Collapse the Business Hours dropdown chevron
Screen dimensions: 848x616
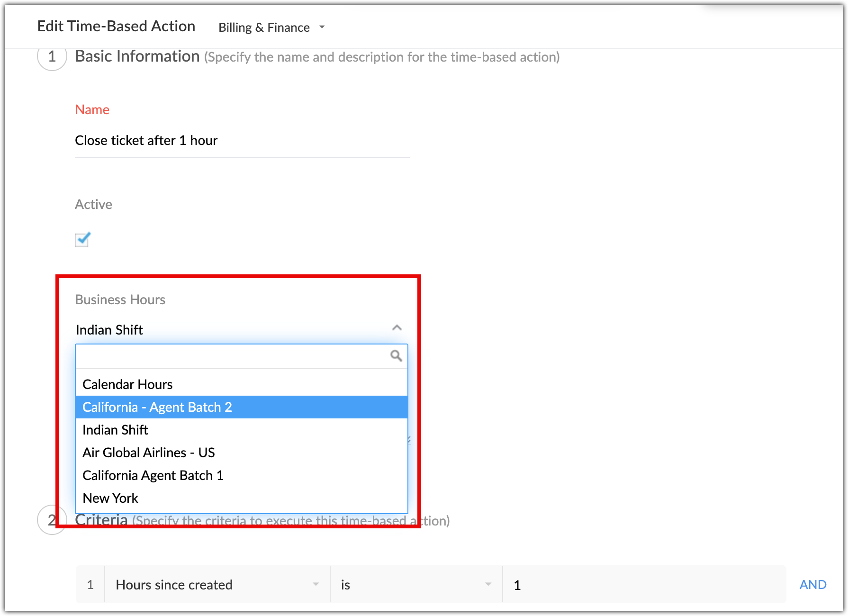pyautogui.click(x=397, y=328)
